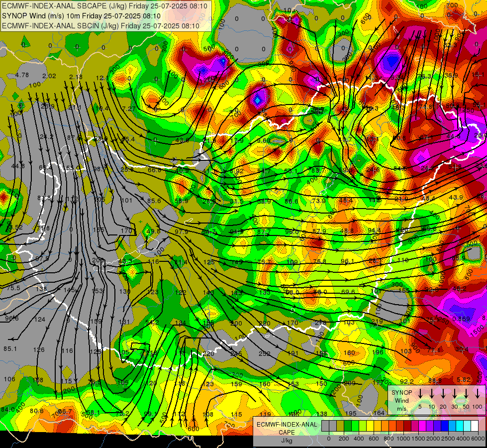The height and width of the screenshot is (448, 487).
Task: Click the 252 value on the map
Action: 264,354
